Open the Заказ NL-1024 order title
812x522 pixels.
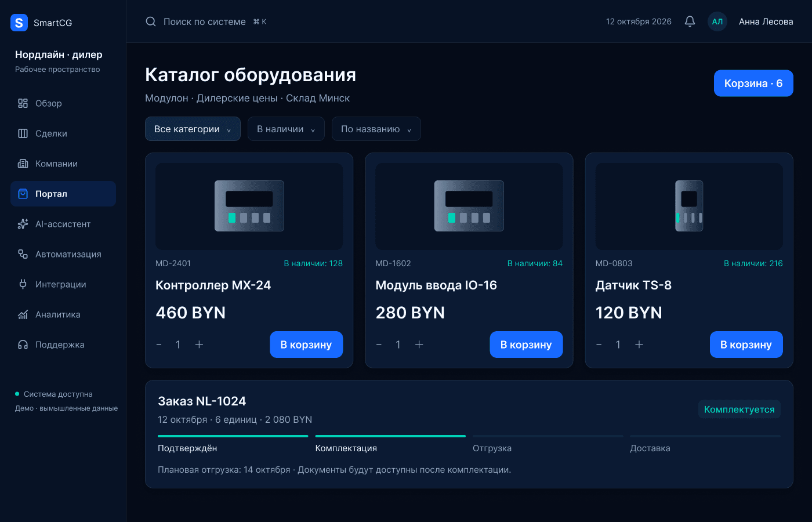coord(202,401)
